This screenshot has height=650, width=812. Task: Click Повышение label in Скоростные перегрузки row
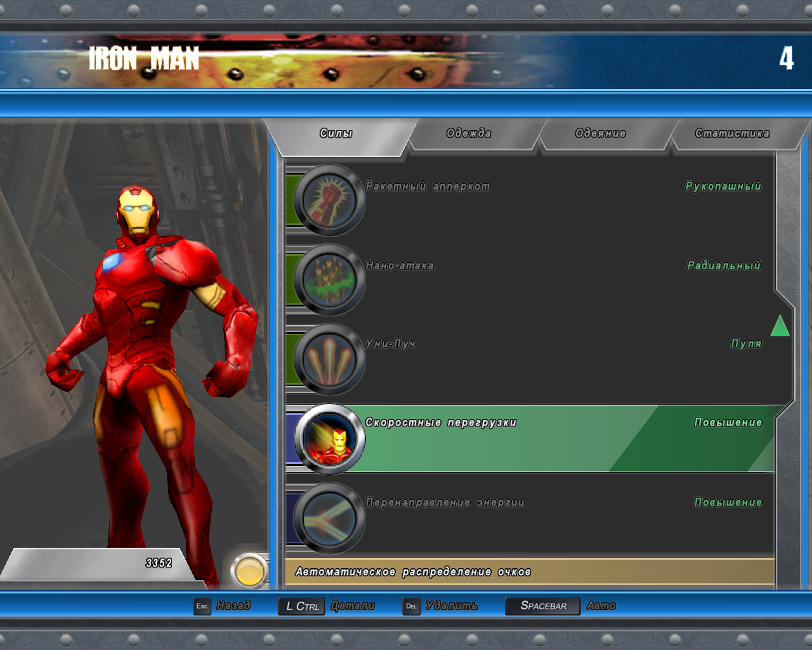[728, 423]
